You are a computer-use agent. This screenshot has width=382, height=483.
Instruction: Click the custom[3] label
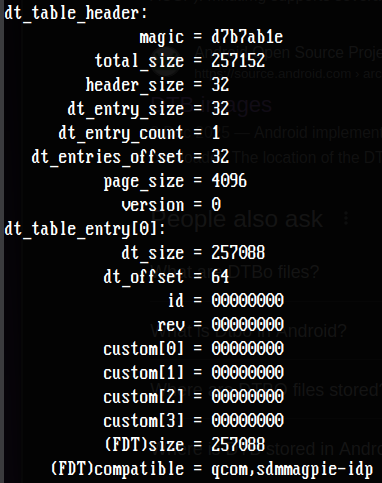(x=144, y=421)
